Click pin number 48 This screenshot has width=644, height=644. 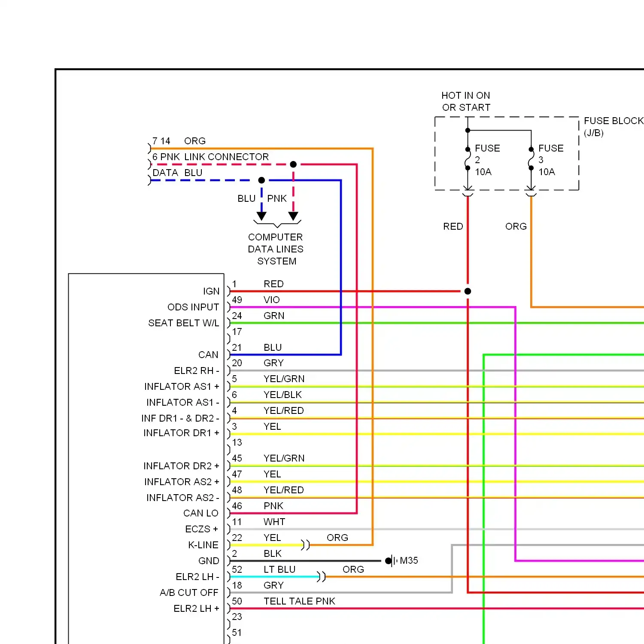[x=237, y=490]
